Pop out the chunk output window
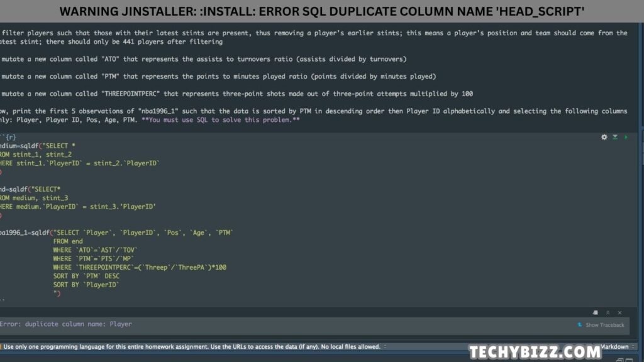This screenshot has height=362, width=644. [x=595, y=312]
